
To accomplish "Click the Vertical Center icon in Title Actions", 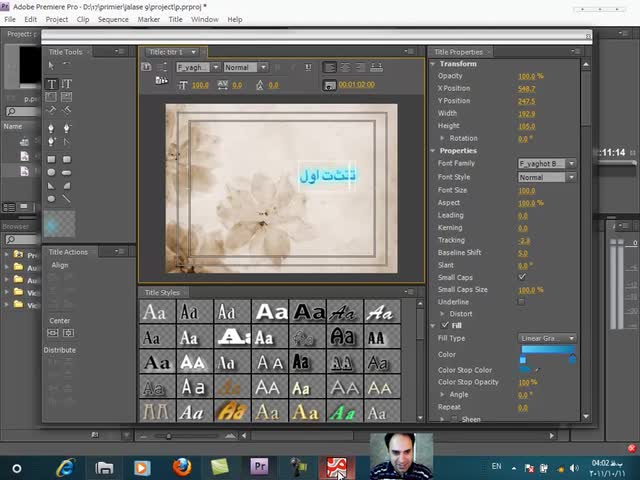I will (x=68, y=333).
